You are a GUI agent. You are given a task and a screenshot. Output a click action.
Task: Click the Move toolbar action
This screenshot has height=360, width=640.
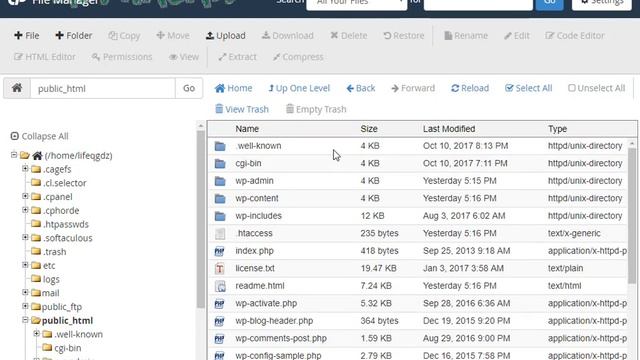[173, 36]
